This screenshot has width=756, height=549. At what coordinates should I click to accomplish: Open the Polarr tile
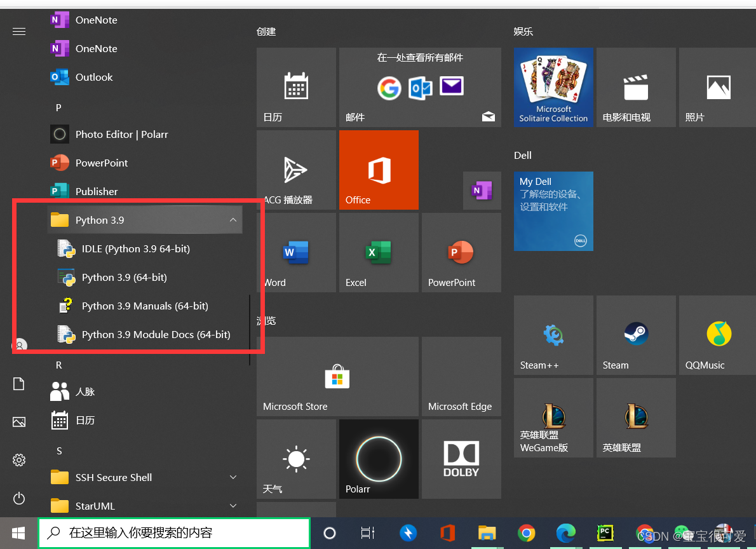point(379,459)
